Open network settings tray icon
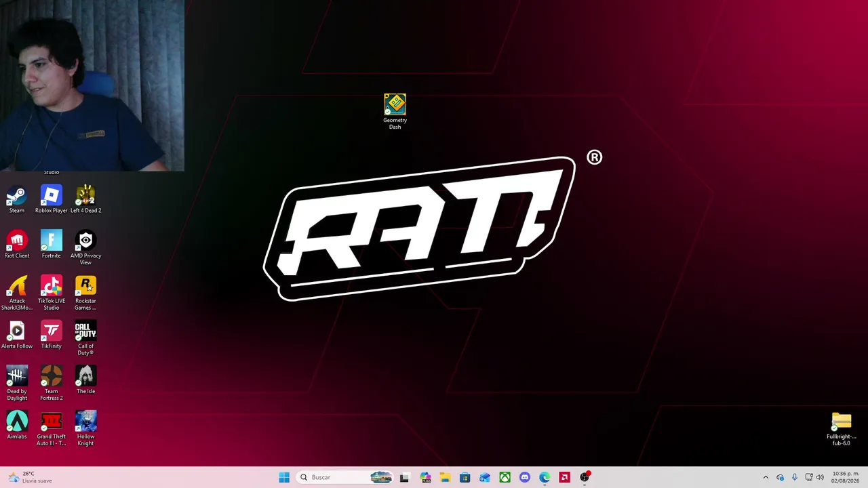This screenshot has height=488, width=868. pos(808,477)
